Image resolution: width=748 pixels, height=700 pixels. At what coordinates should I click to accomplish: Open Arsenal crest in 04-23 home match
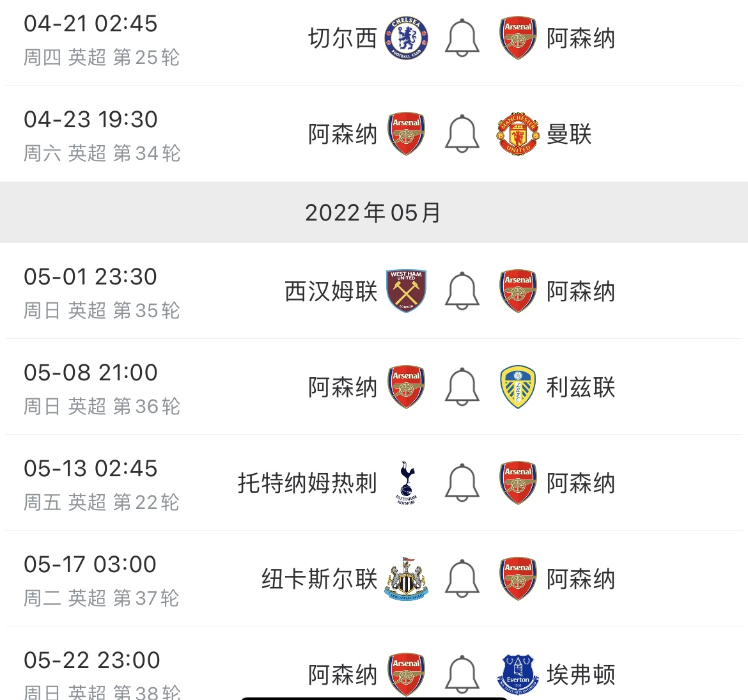pos(406,134)
